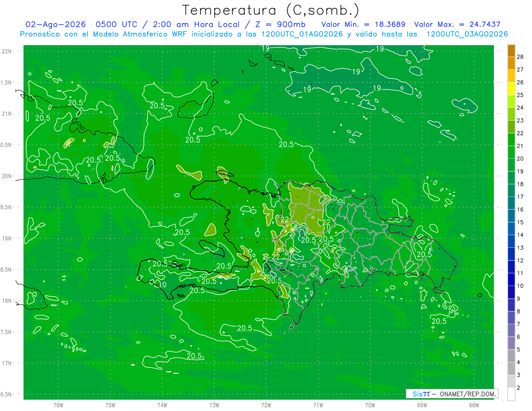Click the "68W" longitude axis label

click(x=474, y=405)
